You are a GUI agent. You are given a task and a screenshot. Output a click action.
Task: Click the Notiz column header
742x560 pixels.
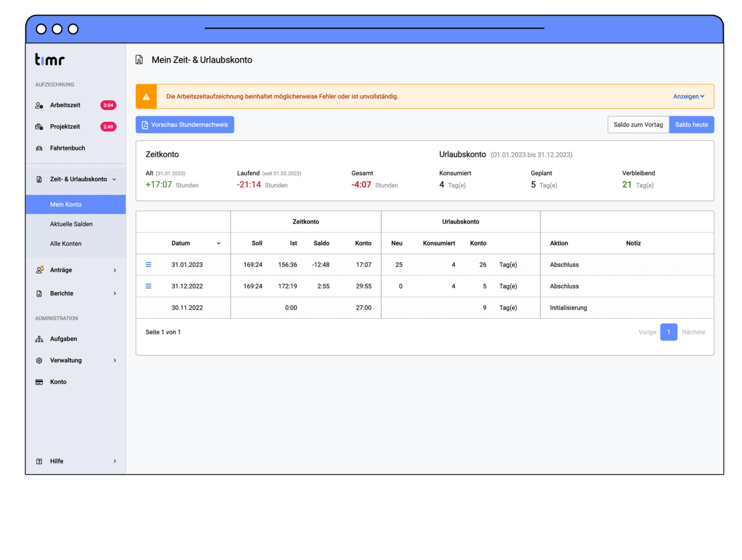point(633,244)
